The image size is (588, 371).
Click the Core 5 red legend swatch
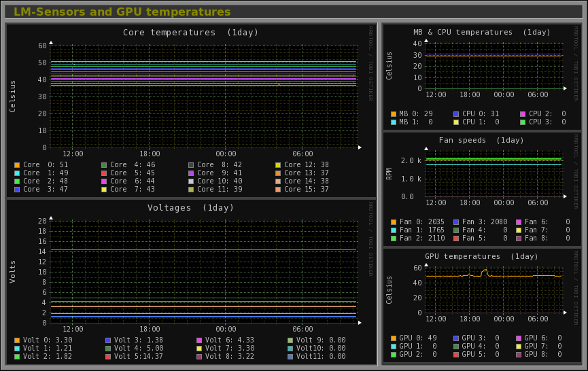(104, 173)
